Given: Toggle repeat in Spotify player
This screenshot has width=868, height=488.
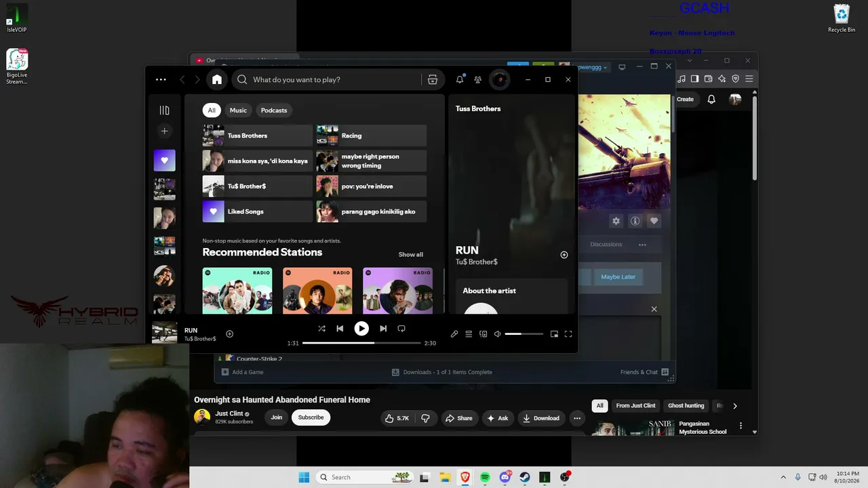Looking at the screenshot, I should click(401, 329).
